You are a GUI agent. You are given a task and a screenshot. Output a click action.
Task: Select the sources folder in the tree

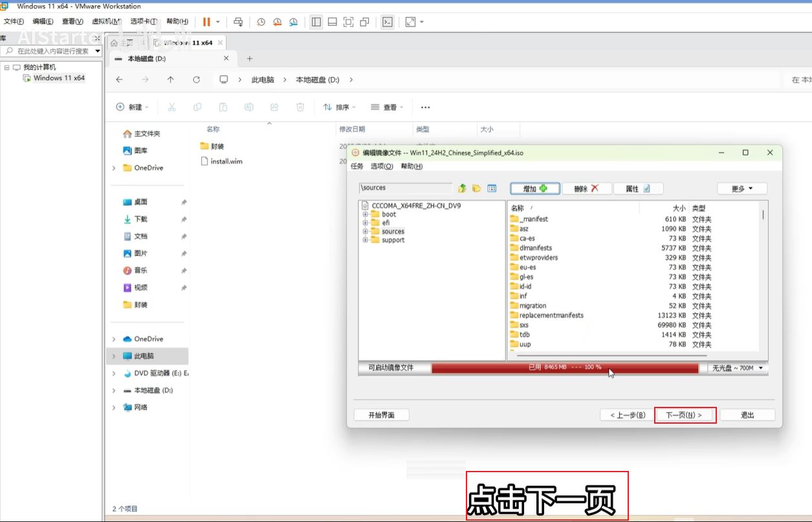[393, 232]
